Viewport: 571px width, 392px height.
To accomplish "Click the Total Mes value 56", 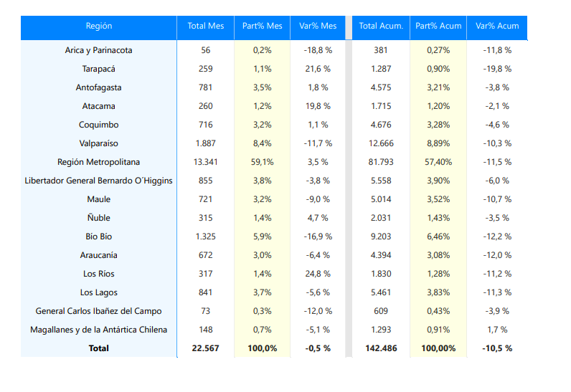I will pyautogui.click(x=206, y=50).
